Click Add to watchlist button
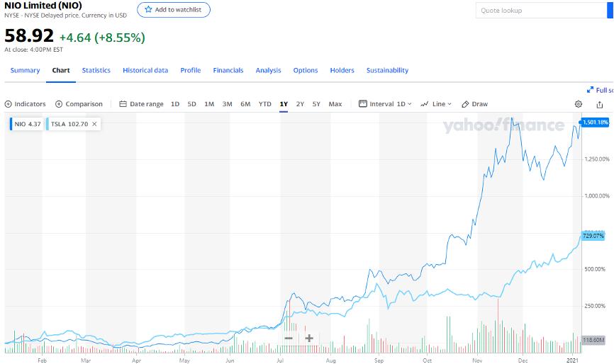 point(174,10)
